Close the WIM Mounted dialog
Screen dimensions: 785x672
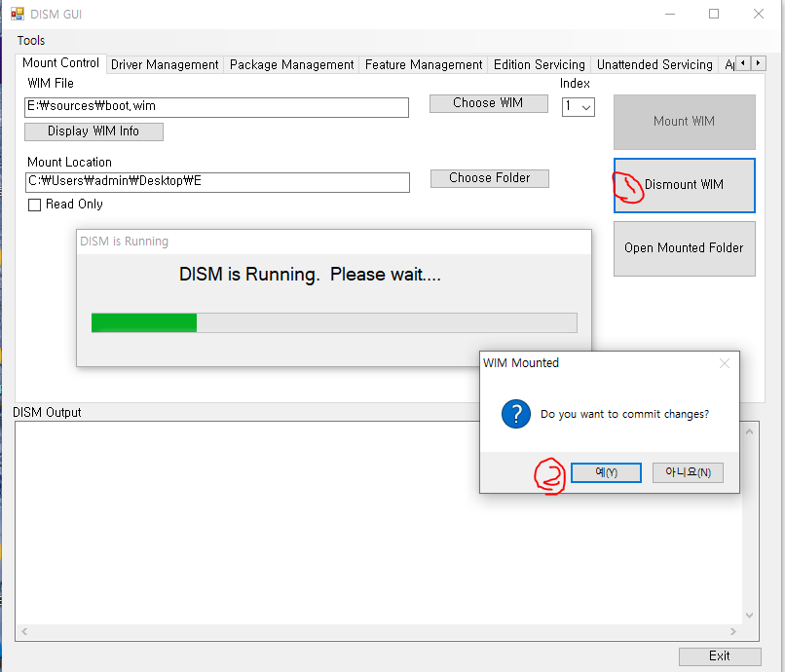click(x=725, y=363)
